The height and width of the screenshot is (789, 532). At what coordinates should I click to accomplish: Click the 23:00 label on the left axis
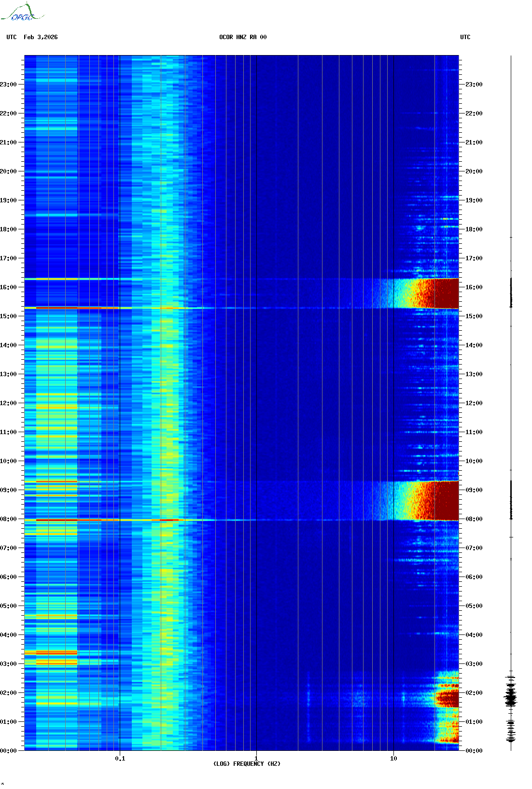(x=8, y=85)
